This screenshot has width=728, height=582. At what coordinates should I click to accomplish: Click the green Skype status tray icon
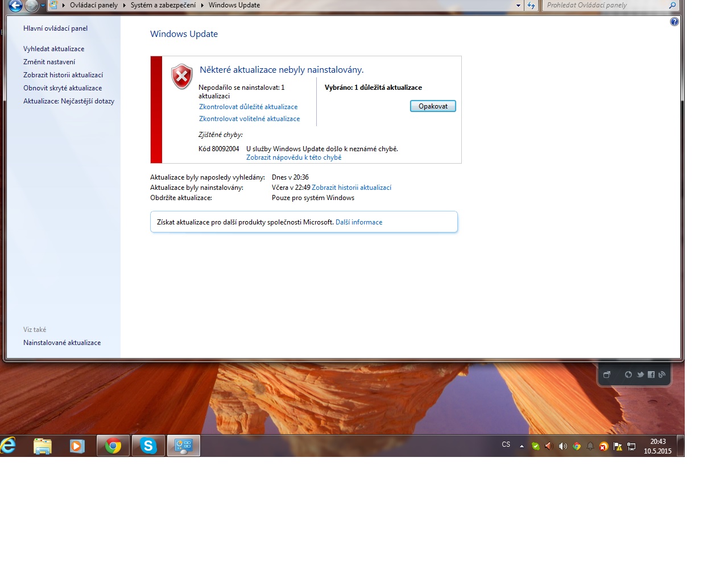click(x=535, y=446)
